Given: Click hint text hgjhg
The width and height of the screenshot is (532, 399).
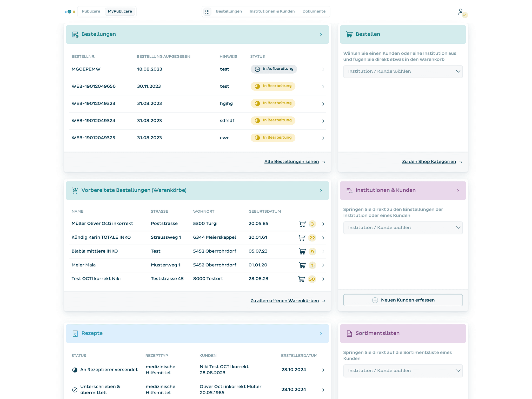Looking at the screenshot, I should [x=226, y=103].
